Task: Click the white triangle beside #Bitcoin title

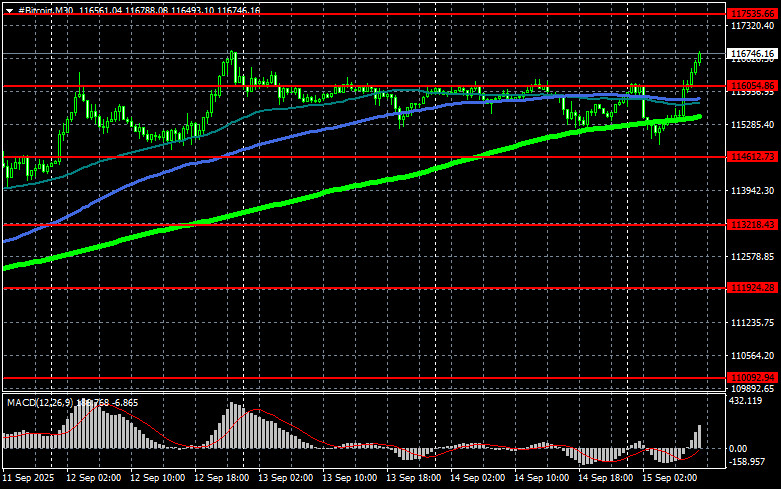Action: tap(8, 10)
